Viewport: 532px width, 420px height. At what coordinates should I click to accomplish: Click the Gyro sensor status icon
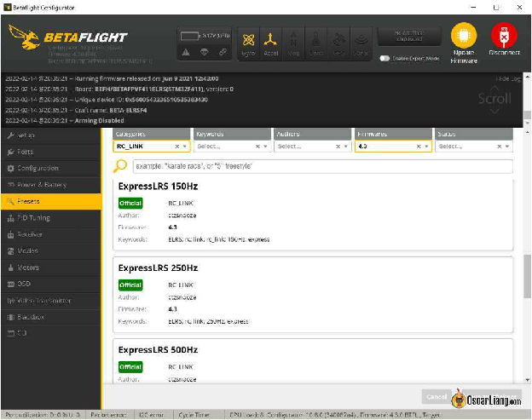248,41
